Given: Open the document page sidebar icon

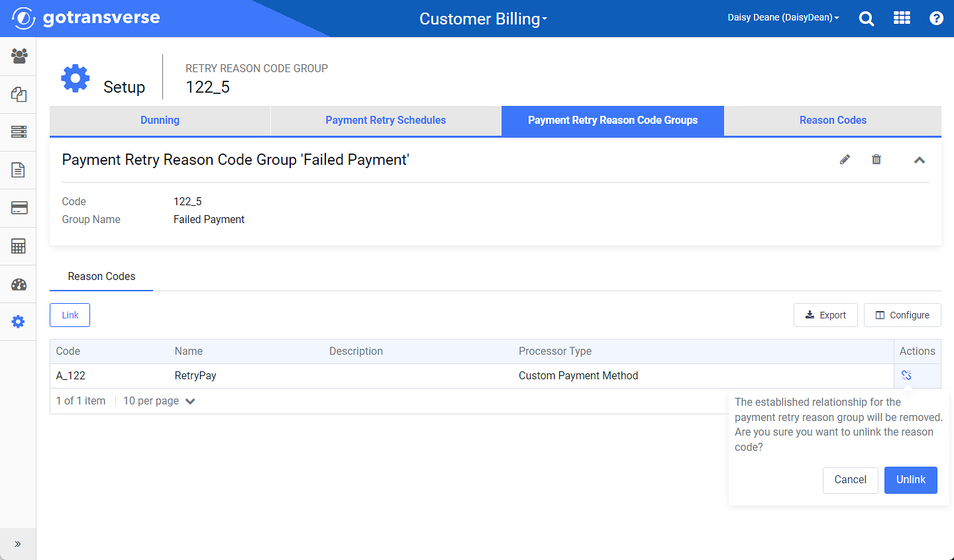Looking at the screenshot, I should pos(19,170).
